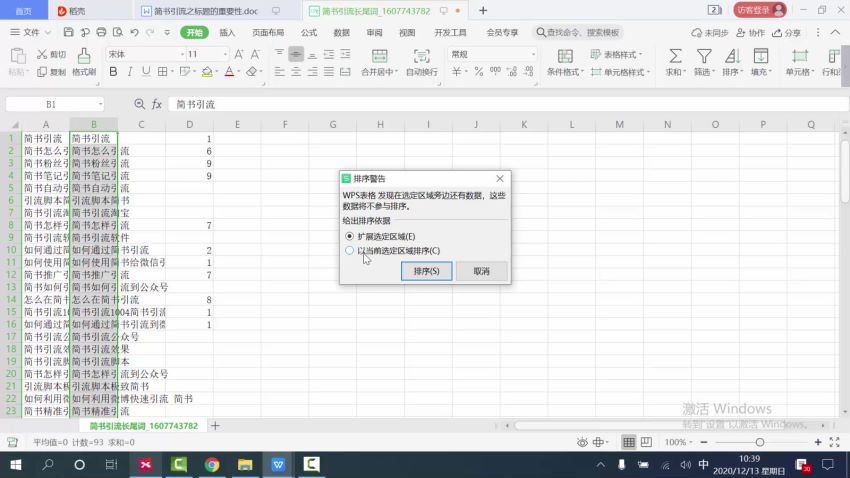Switch to the 页面布局 ribbon tab
The height and width of the screenshot is (478, 850).
point(268,33)
